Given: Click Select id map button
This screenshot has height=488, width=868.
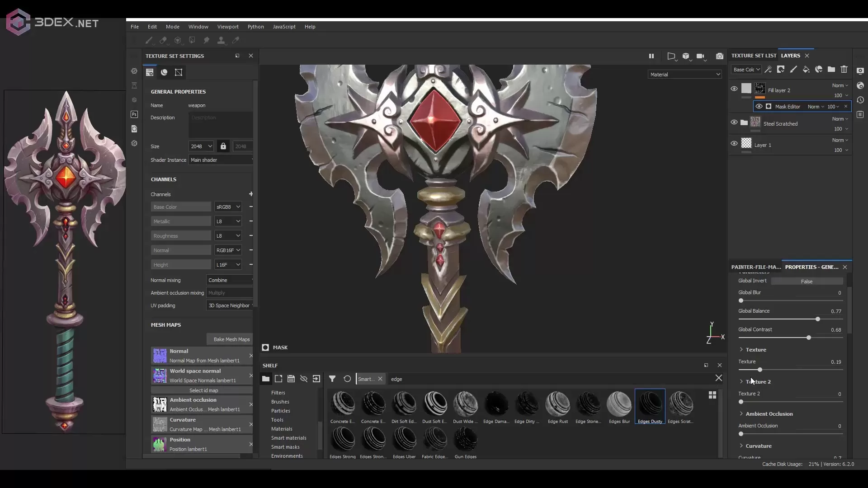Looking at the screenshot, I should (x=203, y=390).
